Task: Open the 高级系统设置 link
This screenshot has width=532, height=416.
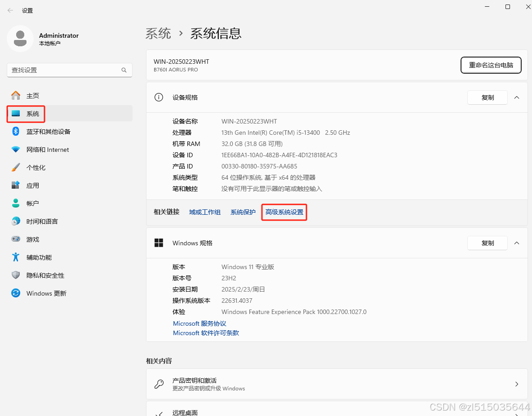Action: tap(284, 212)
